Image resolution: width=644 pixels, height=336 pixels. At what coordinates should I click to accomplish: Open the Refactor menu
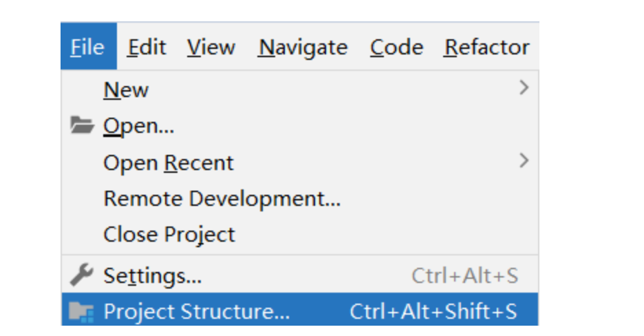(486, 47)
